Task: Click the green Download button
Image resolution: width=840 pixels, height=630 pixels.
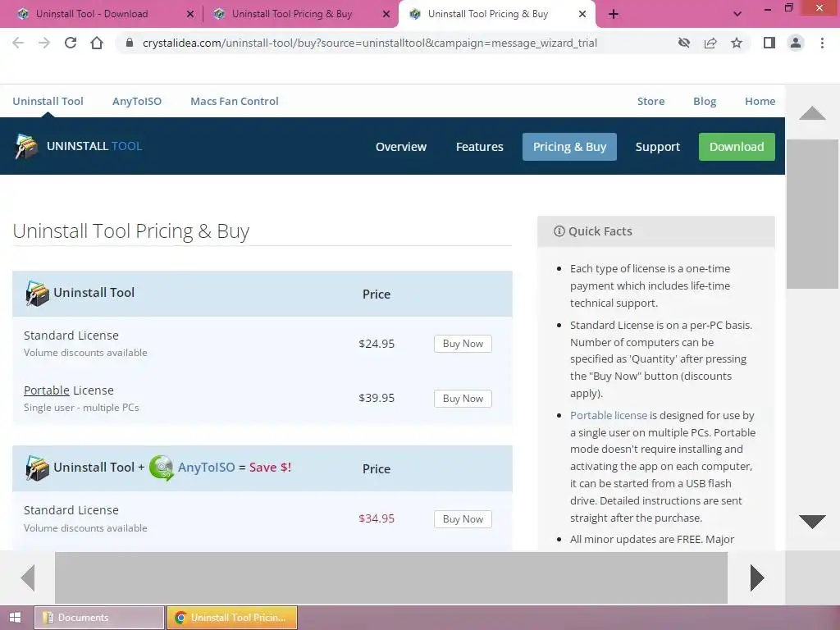Action: click(737, 147)
